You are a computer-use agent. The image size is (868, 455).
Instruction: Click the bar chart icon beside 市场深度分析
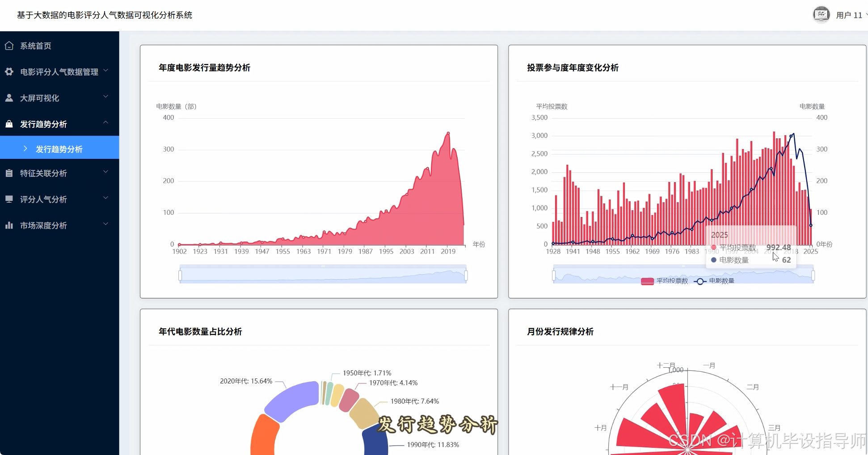pyautogui.click(x=9, y=225)
